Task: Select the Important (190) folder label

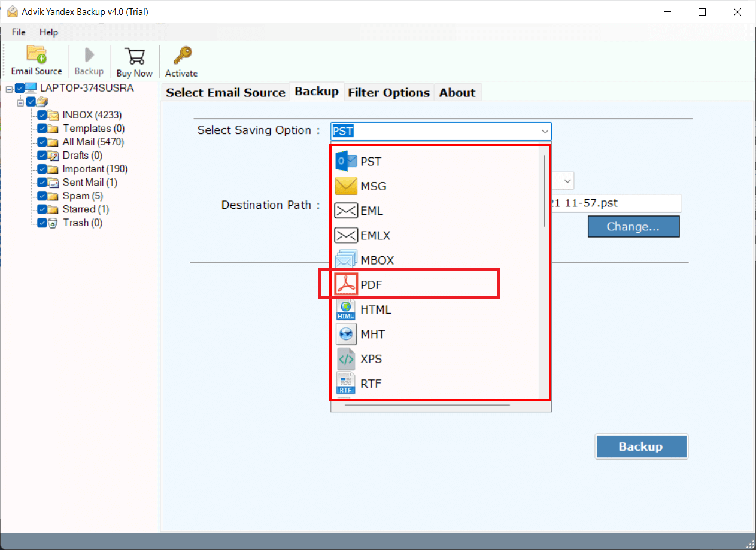Action: pos(95,169)
